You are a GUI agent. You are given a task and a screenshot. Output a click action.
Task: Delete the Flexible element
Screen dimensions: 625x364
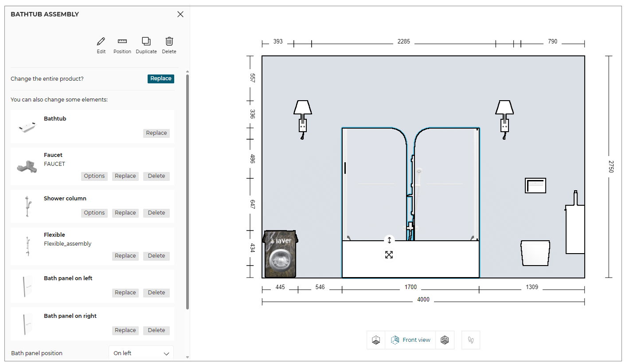pos(156,256)
